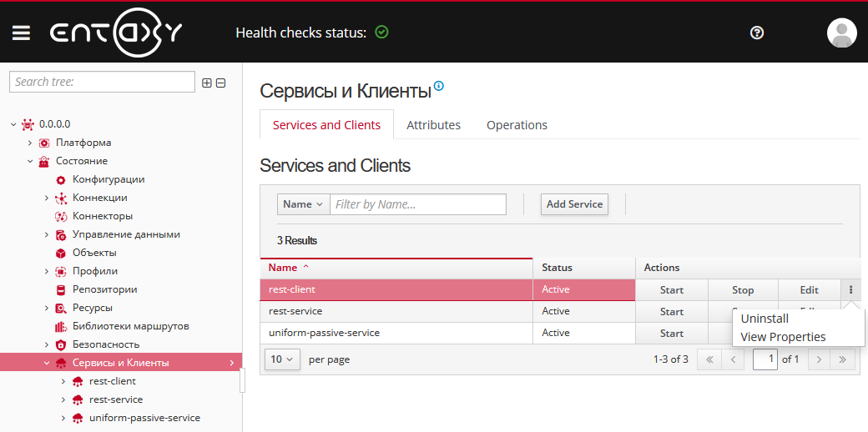Select Конфигурации in the tree
The height and width of the screenshot is (432, 868).
108,179
